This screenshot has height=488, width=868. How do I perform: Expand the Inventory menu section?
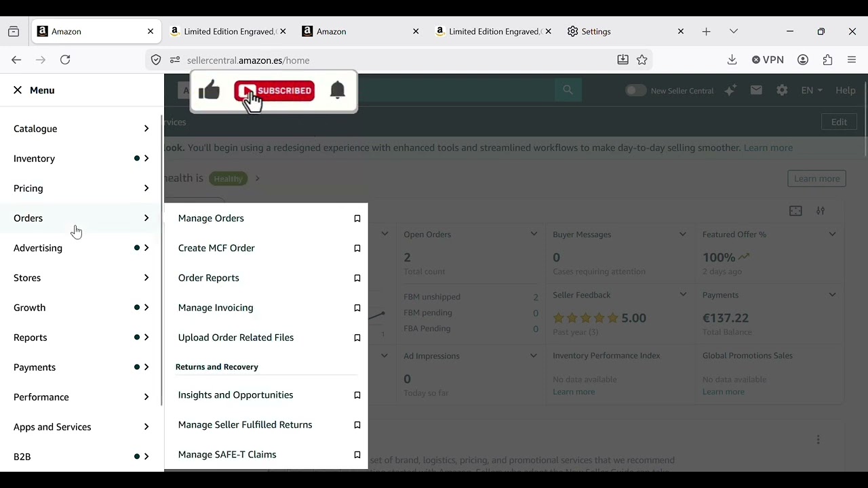pyautogui.click(x=81, y=159)
